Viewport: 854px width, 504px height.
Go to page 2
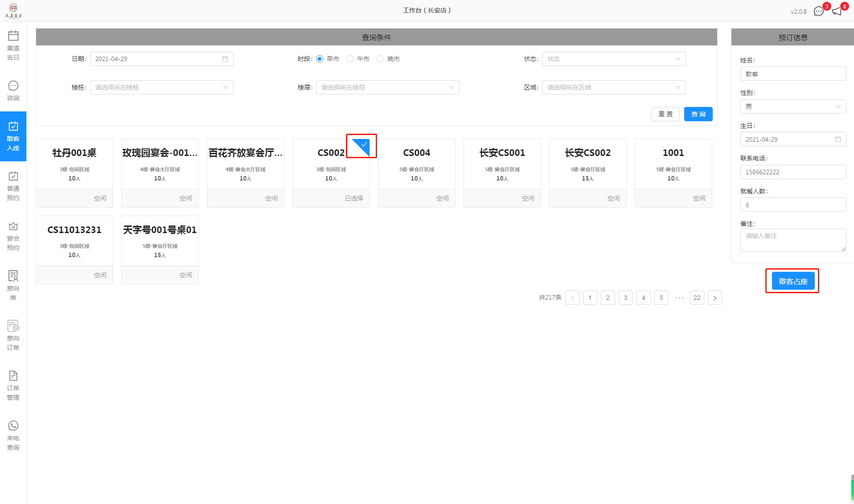(x=608, y=298)
